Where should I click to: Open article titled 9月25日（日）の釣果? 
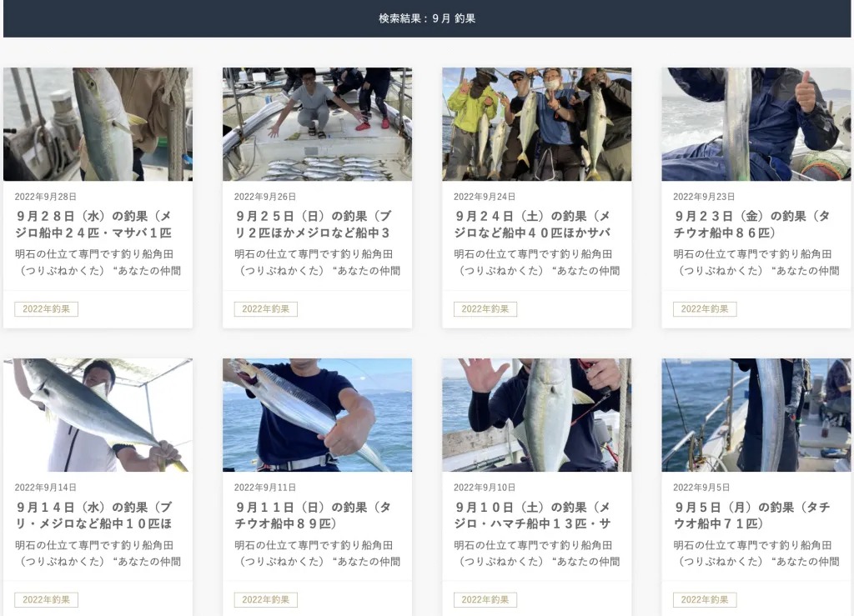[x=314, y=224]
